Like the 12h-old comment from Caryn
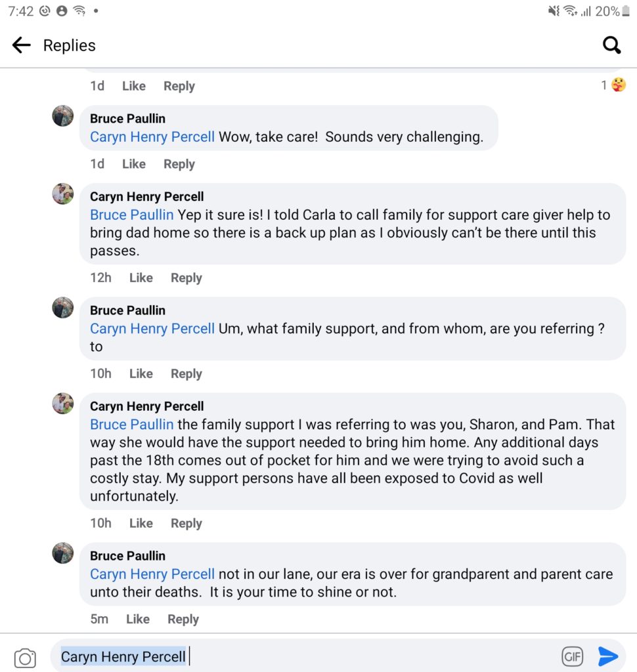The width and height of the screenshot is (637, 672). click(x=141, y=278)
